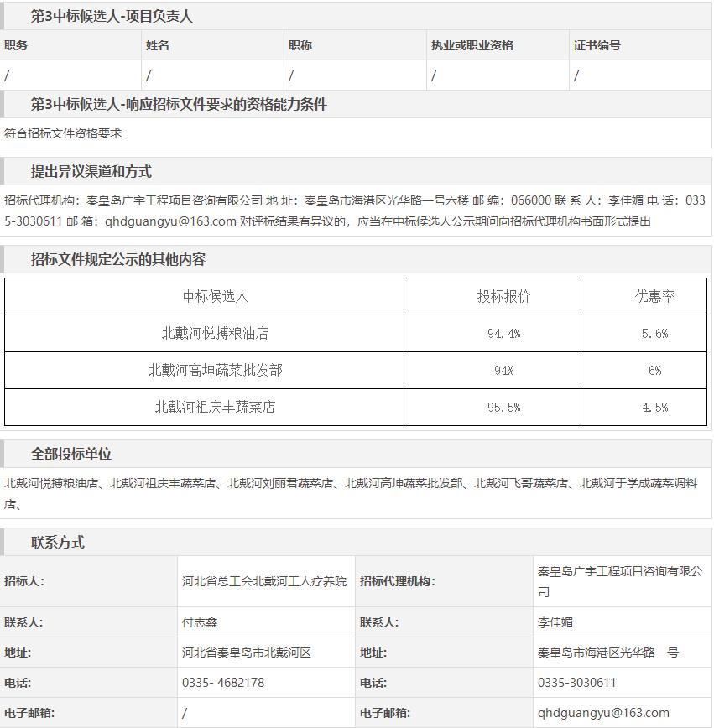Click the 提出异议渠道和方式 section heading
The width and height of the screenshot is (714, 728).
pos(91,171)
